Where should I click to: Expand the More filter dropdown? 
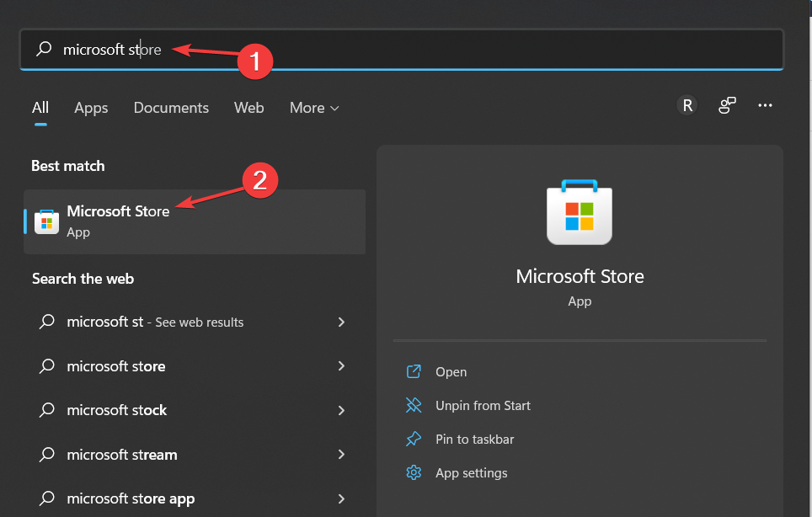[x=314, y=108]
